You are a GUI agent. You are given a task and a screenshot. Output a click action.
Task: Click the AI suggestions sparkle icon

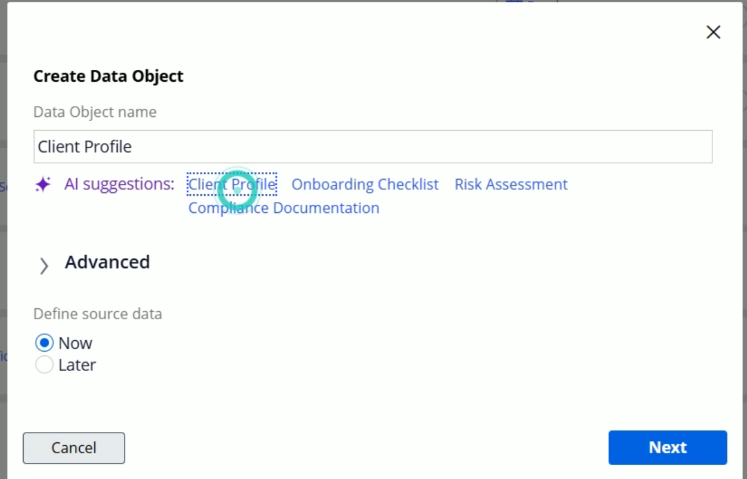pos(43,185)
